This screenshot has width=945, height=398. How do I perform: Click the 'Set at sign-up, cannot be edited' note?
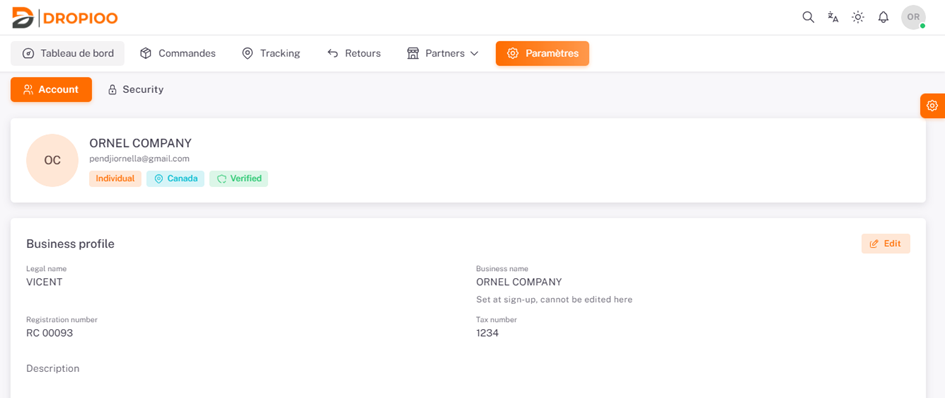[554, 299]
